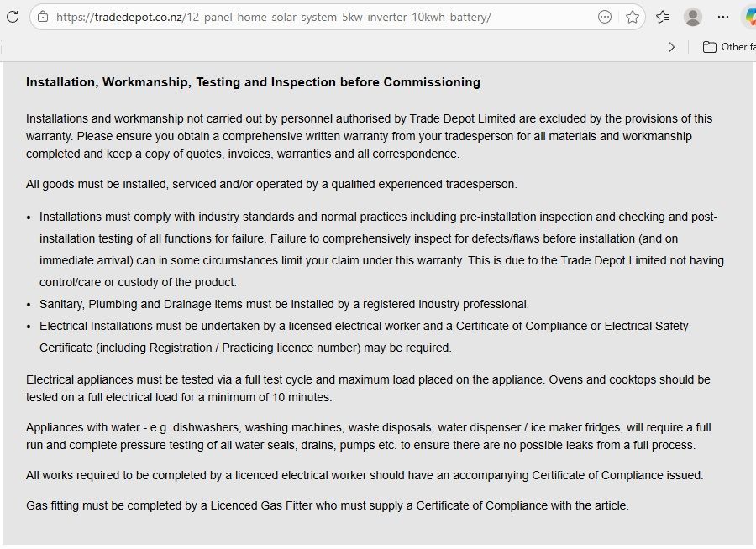Open the browser profile avatar
This screenshot has height=549, width=756.
[x=692, y=17]
